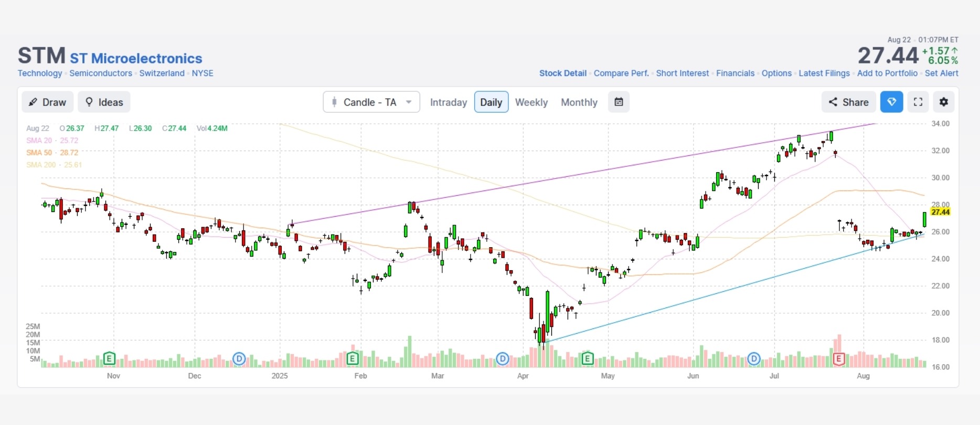This screenshot has height=425, width=980.
Task: Click the STM ticker symbol heading
Action: (41, 56)
